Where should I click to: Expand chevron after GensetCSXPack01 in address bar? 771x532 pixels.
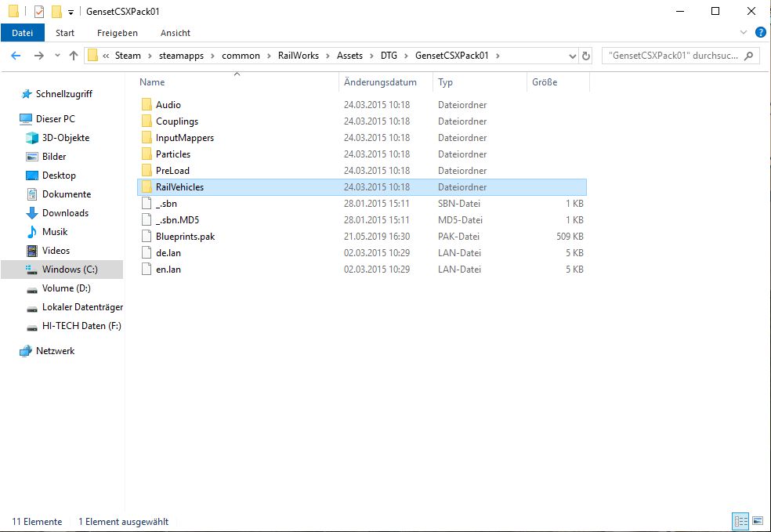click(498, 56)
